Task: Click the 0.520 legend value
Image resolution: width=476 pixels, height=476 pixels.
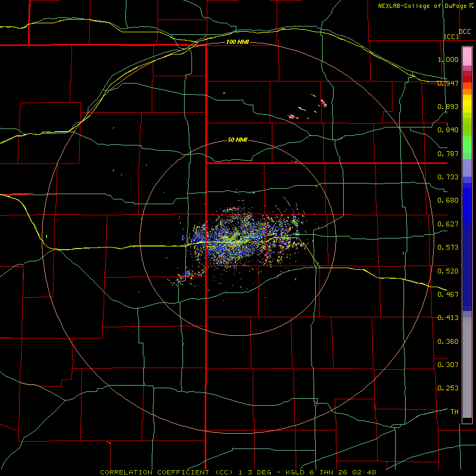Action: pos(448,271)
